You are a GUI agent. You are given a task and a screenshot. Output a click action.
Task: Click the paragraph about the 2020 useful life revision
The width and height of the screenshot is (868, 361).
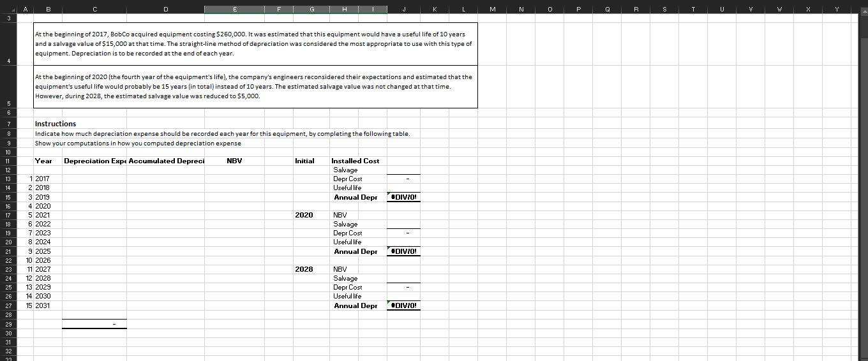(255, 86)
